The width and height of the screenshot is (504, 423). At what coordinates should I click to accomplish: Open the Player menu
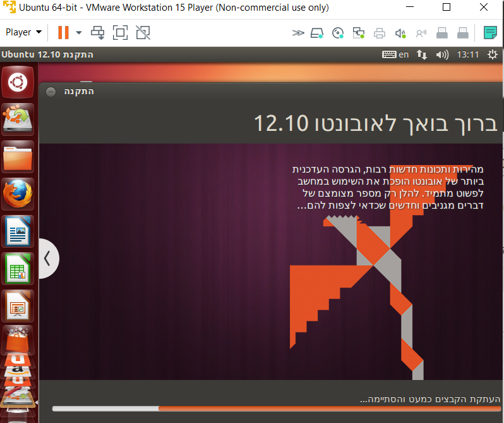pos(23,32)
